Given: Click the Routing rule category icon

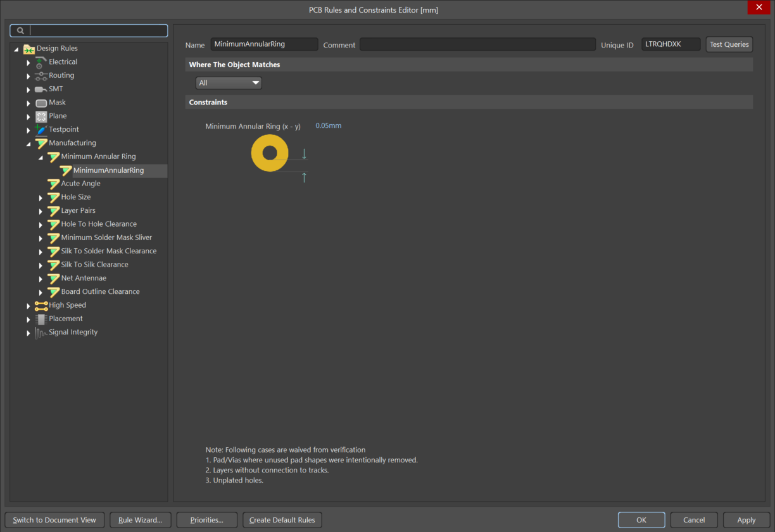Looking at the screenshot, I should click(x=41, y=75).
